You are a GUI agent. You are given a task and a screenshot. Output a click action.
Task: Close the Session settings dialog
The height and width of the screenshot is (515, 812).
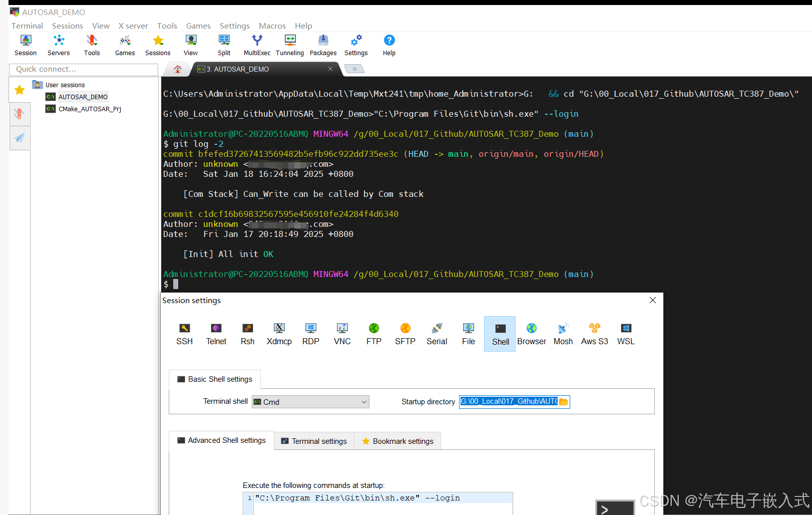[x=653, y=300]
